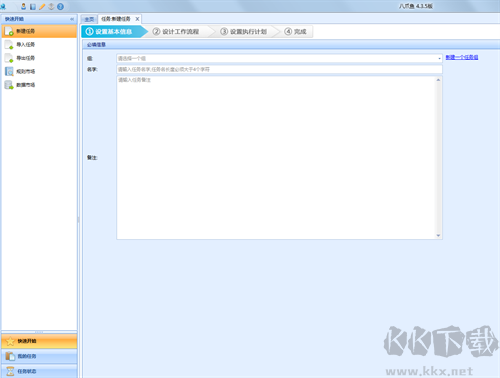Switch to the 主页 tab

click(x=89, y=19)
